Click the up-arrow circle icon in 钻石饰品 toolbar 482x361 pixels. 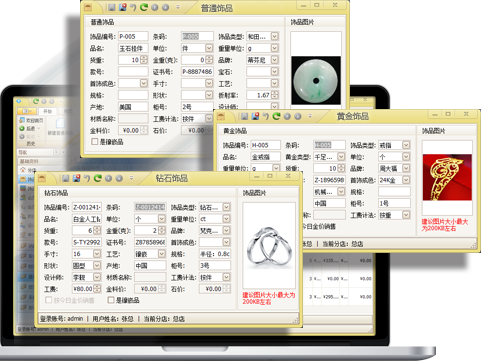(x=108, y=179)
